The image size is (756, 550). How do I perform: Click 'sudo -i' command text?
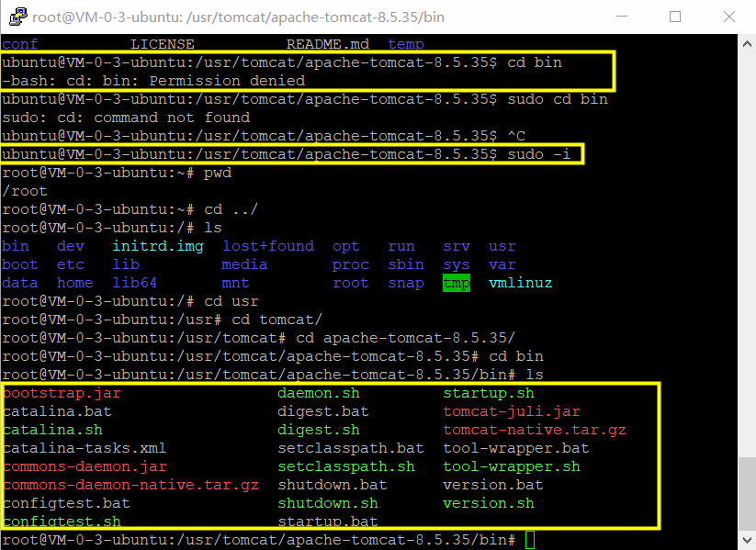coord(539,154)
